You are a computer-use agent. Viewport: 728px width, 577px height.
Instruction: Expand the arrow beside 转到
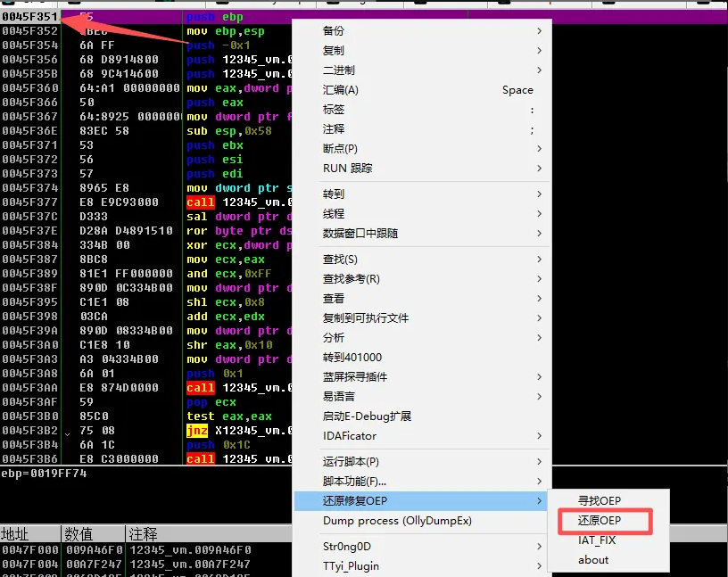[539, 194]
